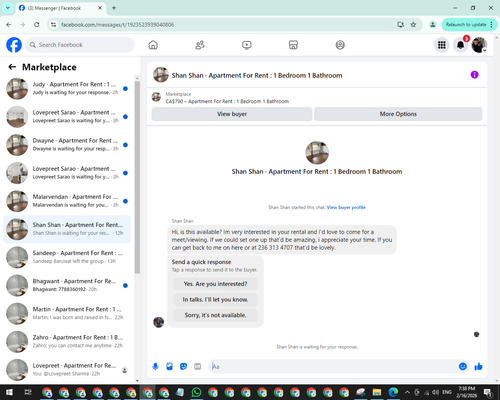Select Shan Shan conversation in list
The width and height of the screenshot is (500, 400).
pos(67,229)
